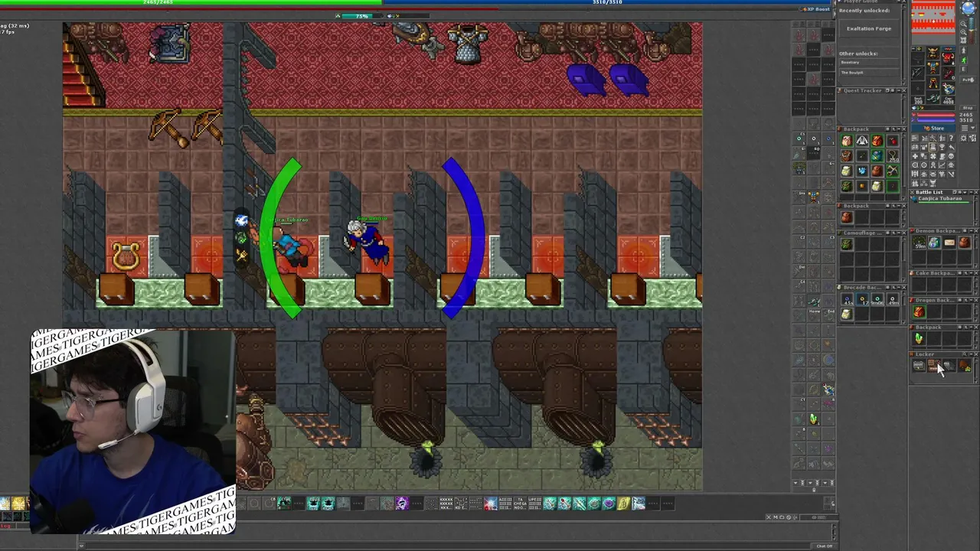The image size is (980, 551).
Task: Click the letter item in Demon Backpack
Action: pyautogui.click(x=949, y=243)
